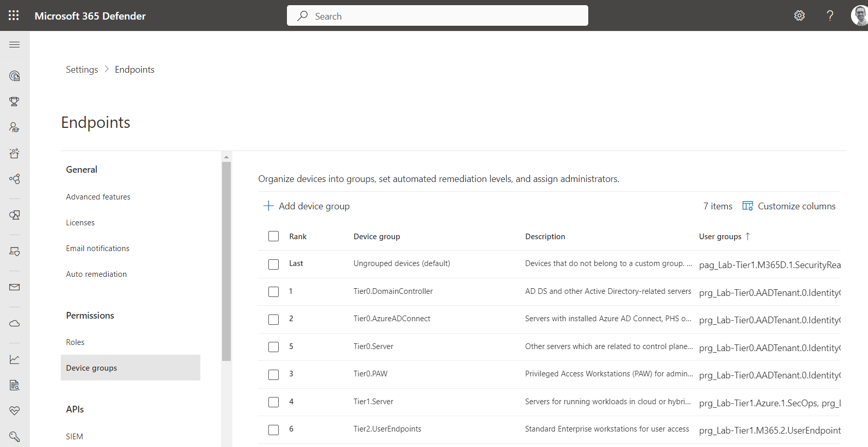Image resolution: width=868 pixels, height=447 pixels.
Task: Select Ungrouped devices (default) name
Action: point(402,263)
